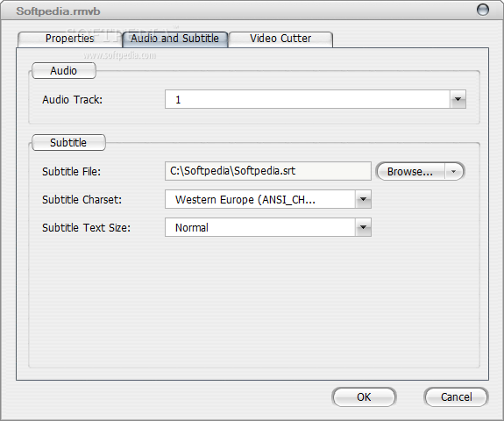
Task: Expand the Subtitle Text Size dropdown arrow
Action: (x=363, y=227)
